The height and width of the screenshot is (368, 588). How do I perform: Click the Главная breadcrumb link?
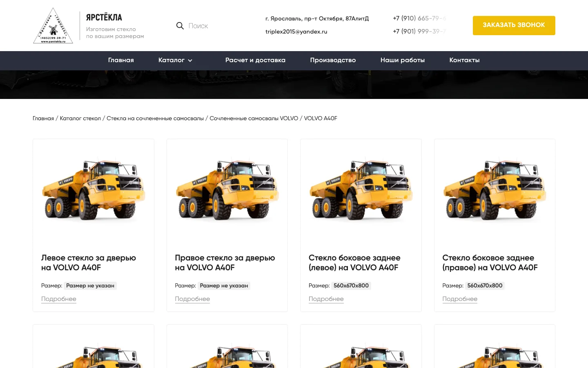pos(43,118)
